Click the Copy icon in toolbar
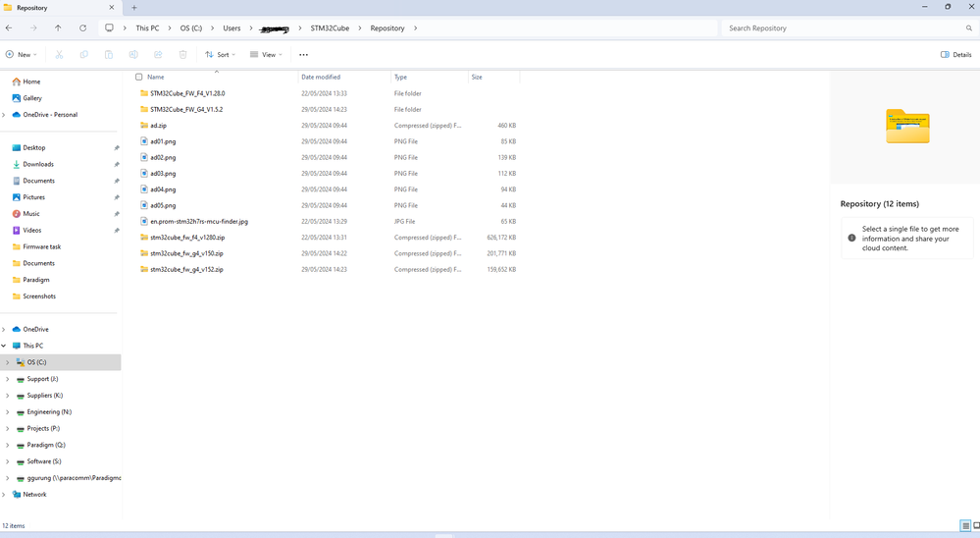The image size is (980, 538). [83, 54]
